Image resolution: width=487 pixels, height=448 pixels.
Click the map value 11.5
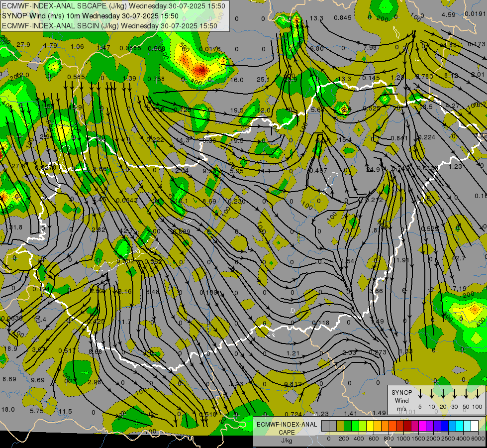pos(65,411)
